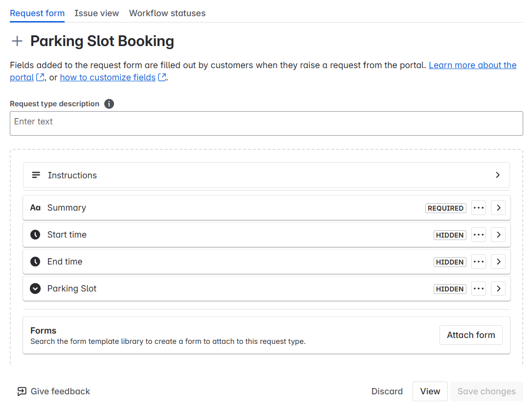Click the clock icon on Start time row
The image size is (532, 410).
click(35, 235)
